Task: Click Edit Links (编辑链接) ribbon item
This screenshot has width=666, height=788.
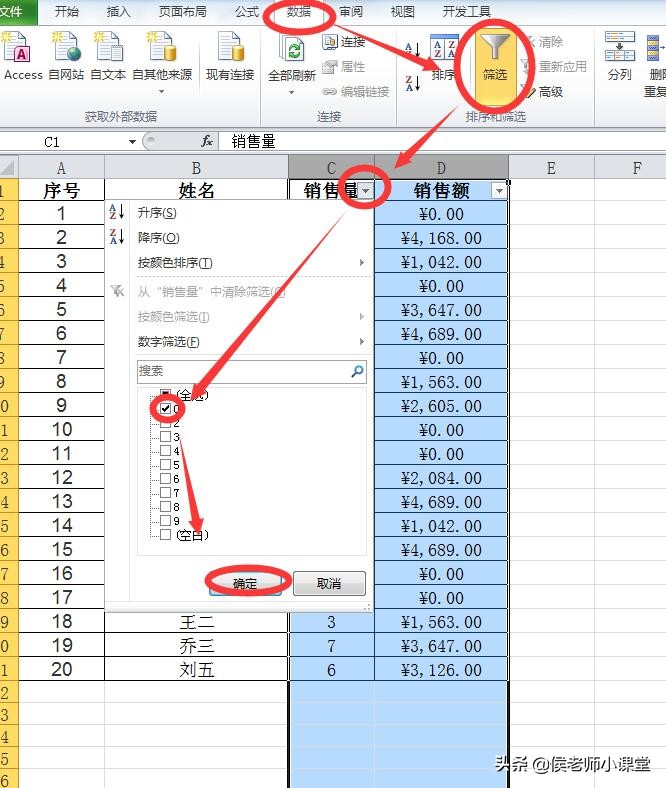Action: point(355,91)
